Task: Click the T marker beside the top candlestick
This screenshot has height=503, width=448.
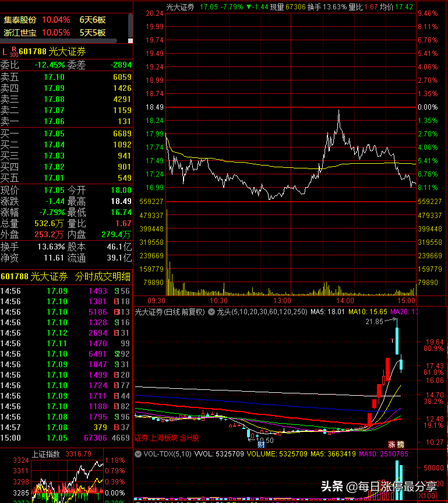Action: pos(392,340)
